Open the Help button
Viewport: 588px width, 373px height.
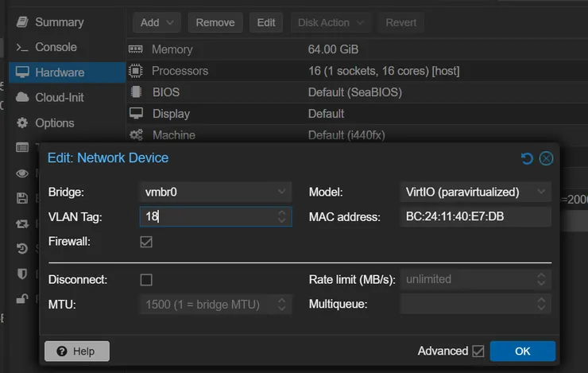tap(77, 351)
